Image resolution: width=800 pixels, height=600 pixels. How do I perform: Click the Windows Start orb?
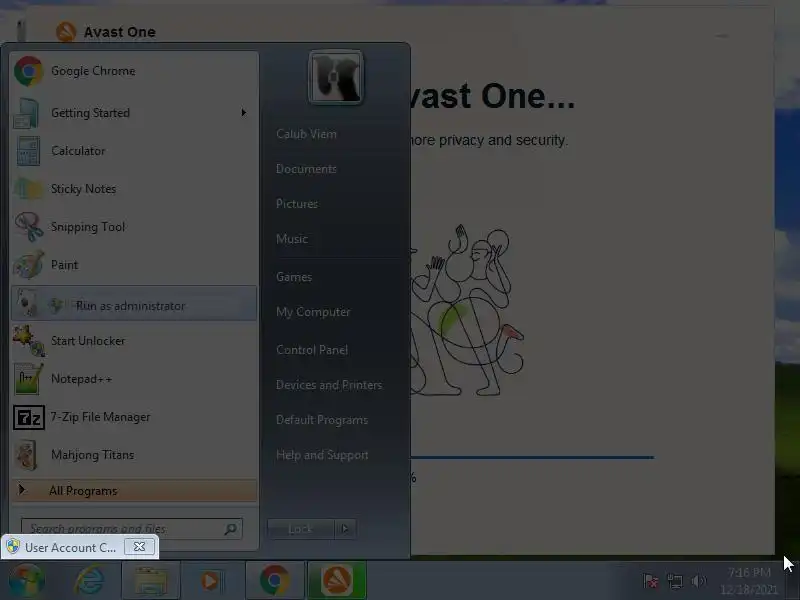[26, 581]
